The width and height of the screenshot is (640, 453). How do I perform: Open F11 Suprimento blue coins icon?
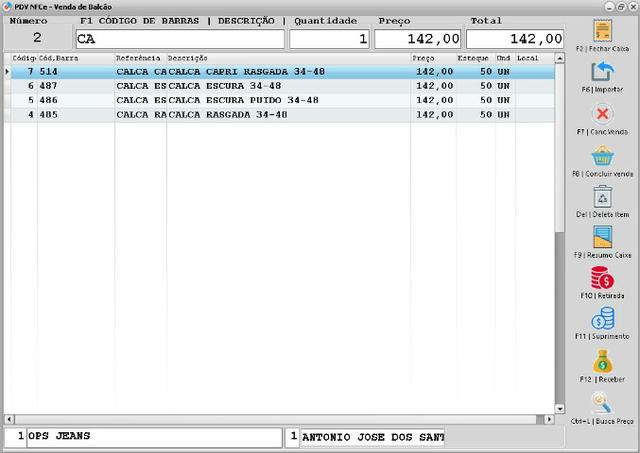[602, 319]
